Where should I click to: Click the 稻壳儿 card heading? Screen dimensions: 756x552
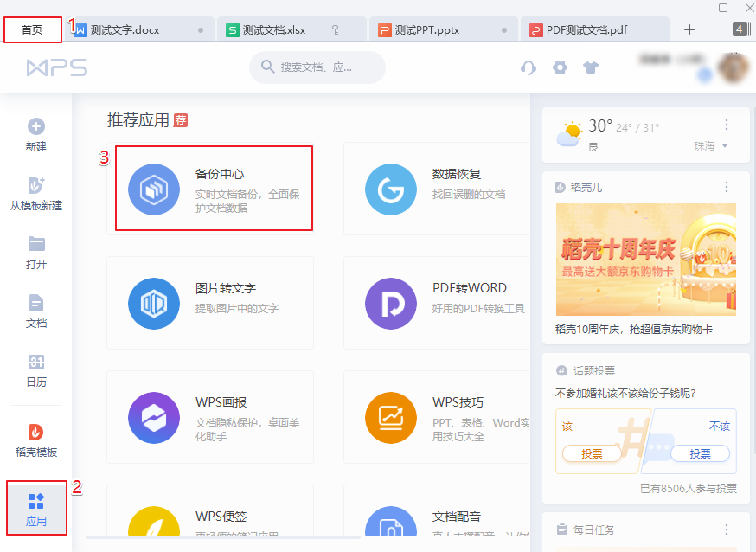pos(586,187)
